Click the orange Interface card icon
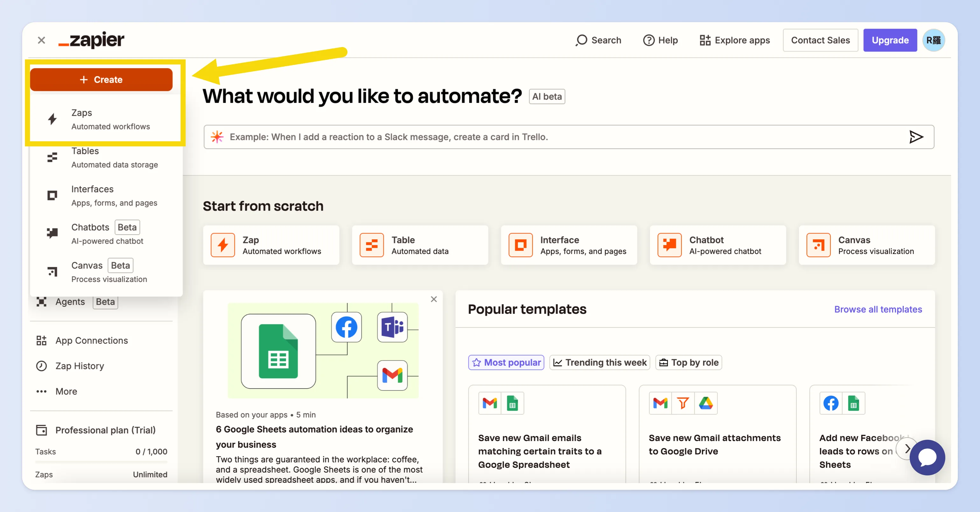The height and width of the screenshot is (512, 980). tap(521, 245)
